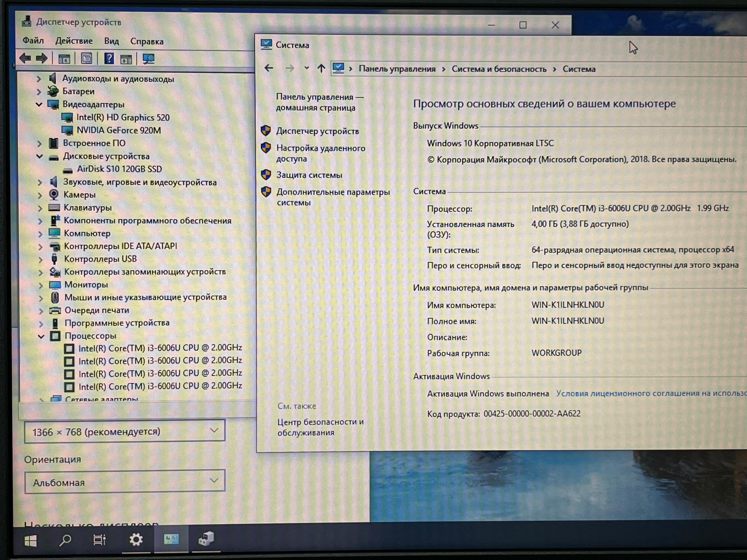
Task: Expand the Батареи node
Action: (38, 91)
